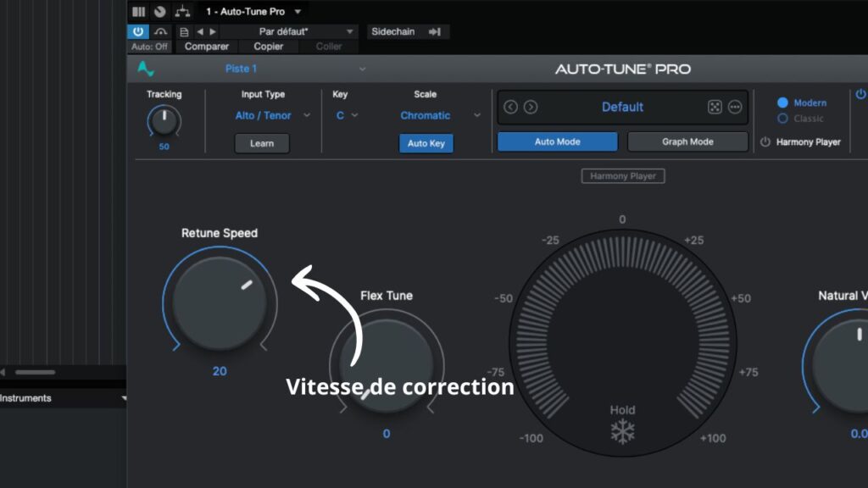The height and width of the screenshot is (488, 868).
Task: Click the Default preset name
Action: tap(622, 107)
